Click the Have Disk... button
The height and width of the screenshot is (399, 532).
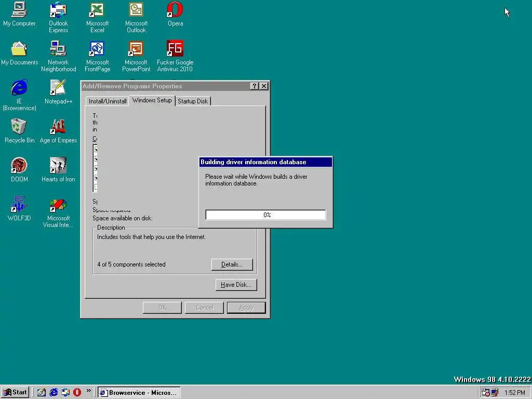(236, 285)
